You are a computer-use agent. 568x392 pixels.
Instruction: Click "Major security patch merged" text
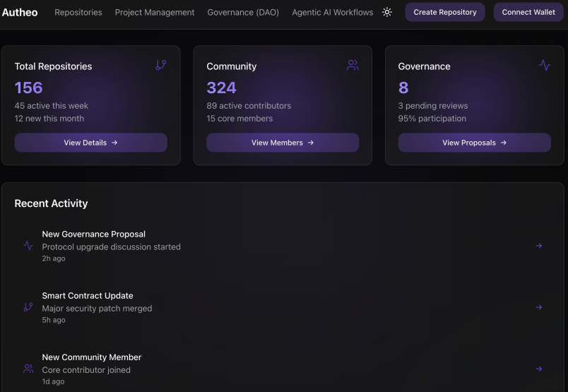point(97,309)
